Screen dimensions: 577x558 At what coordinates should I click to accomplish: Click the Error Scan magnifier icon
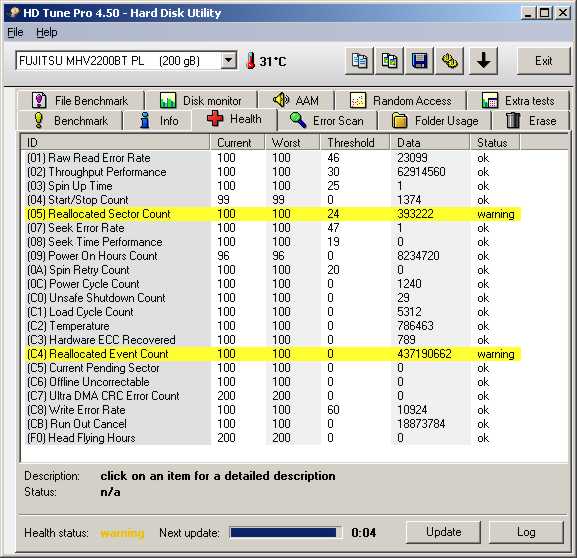(298, 120)
